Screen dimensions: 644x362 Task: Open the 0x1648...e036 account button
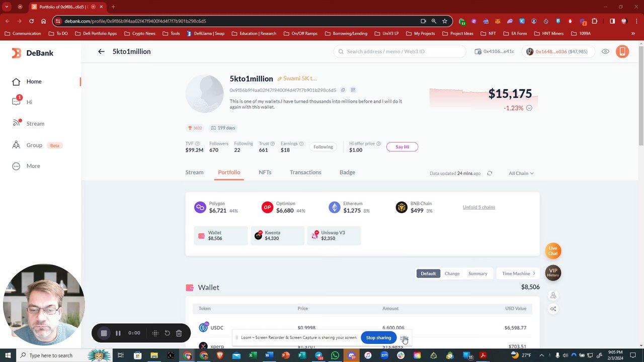(x=559, y=51)
